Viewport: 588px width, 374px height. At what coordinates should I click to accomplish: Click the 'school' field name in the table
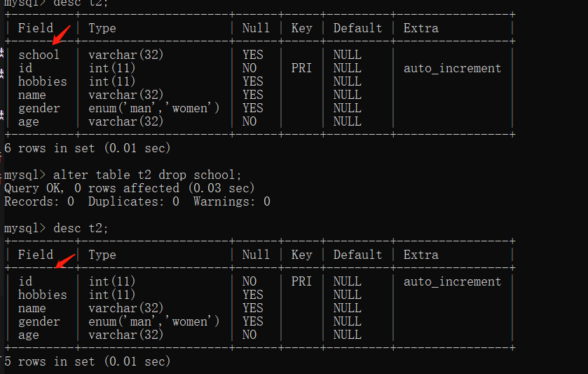tap(39, 55)
